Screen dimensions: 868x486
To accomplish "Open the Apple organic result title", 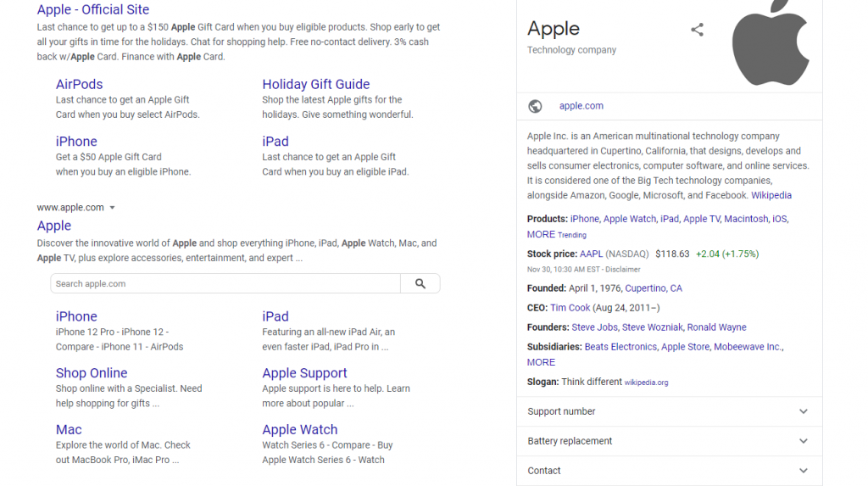I will [x=54, y=226].
